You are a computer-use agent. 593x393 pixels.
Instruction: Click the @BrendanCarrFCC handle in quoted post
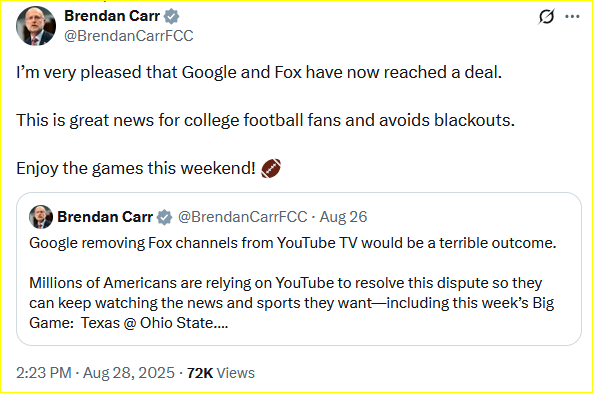[242, 217]
